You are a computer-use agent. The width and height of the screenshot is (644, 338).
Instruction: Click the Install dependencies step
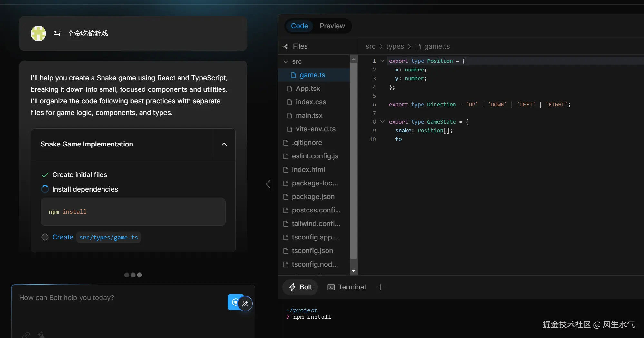(x=85, y=189)
